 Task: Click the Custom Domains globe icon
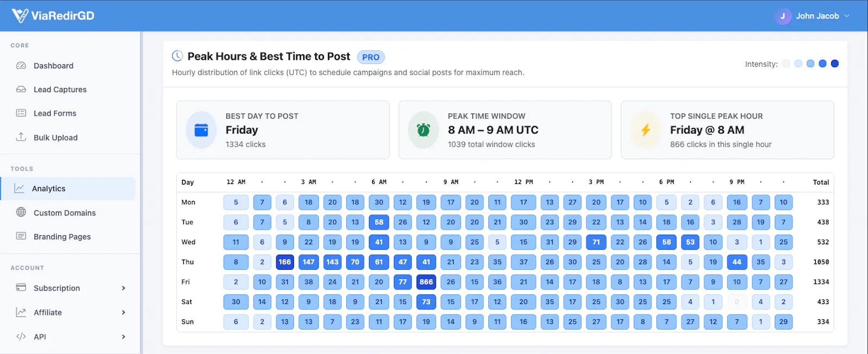coord(21,212)
